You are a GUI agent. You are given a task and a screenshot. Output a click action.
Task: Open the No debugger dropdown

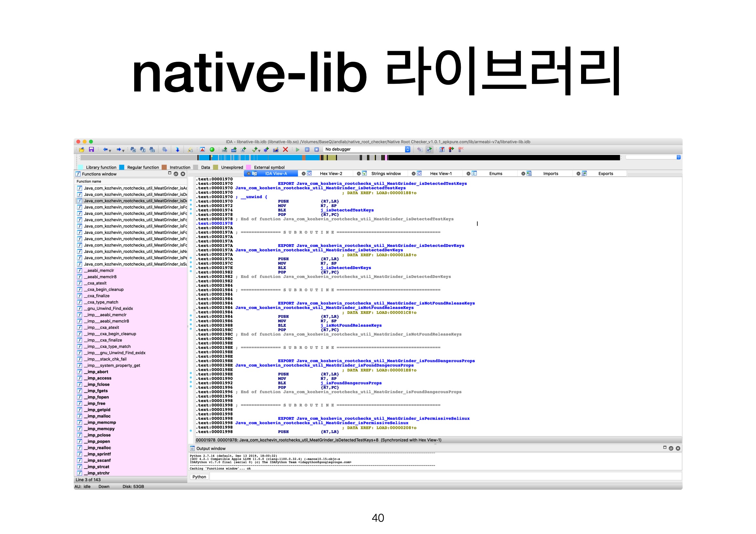point(407,149)
